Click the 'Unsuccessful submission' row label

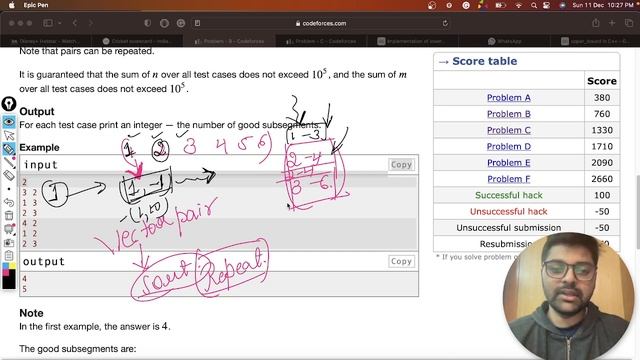[x=509, y=228]
